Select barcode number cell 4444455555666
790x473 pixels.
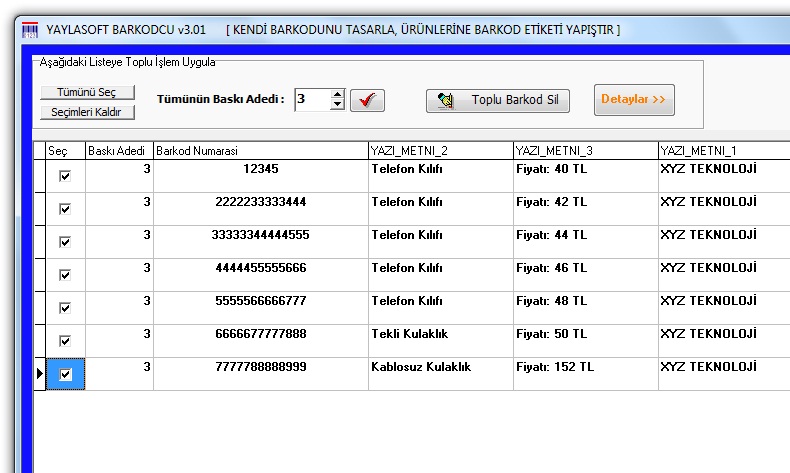[261, 275]
